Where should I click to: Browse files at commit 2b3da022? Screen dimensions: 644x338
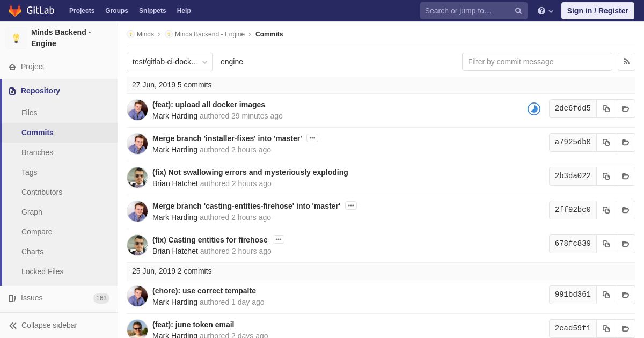click(x=625, y=176)
